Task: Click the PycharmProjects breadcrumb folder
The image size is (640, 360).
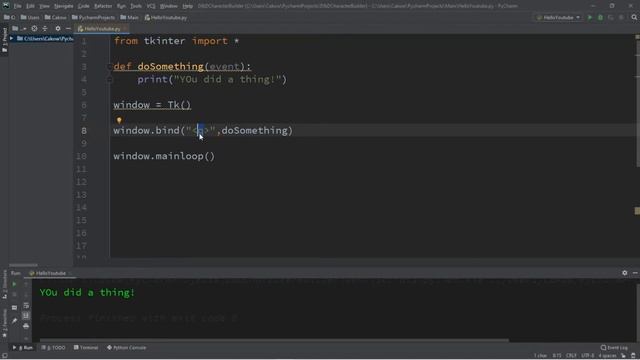Action: point(93,18)
